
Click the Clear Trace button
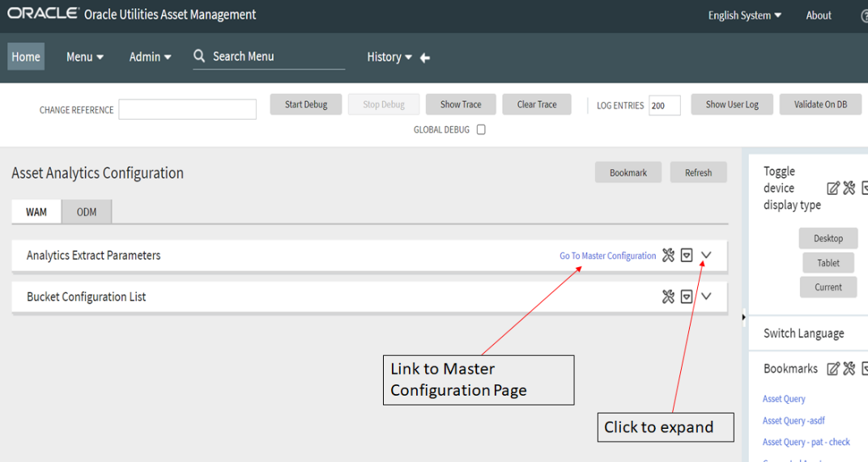(536, 104)
